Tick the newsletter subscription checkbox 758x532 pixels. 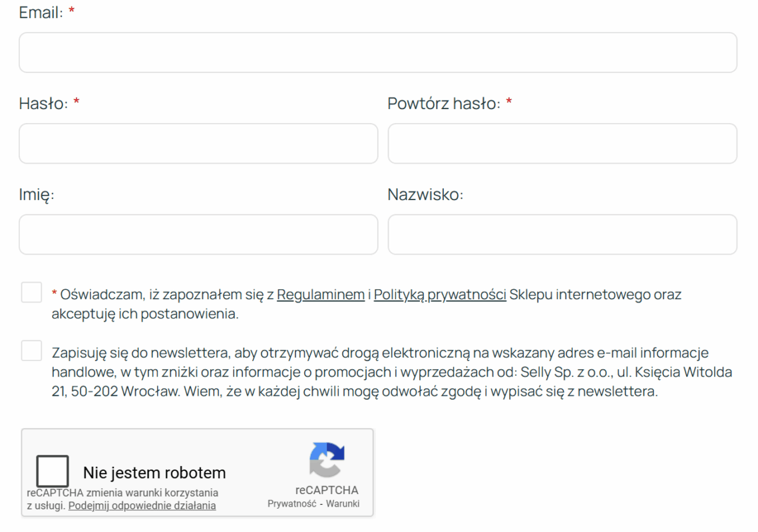(x=31, y=350)
